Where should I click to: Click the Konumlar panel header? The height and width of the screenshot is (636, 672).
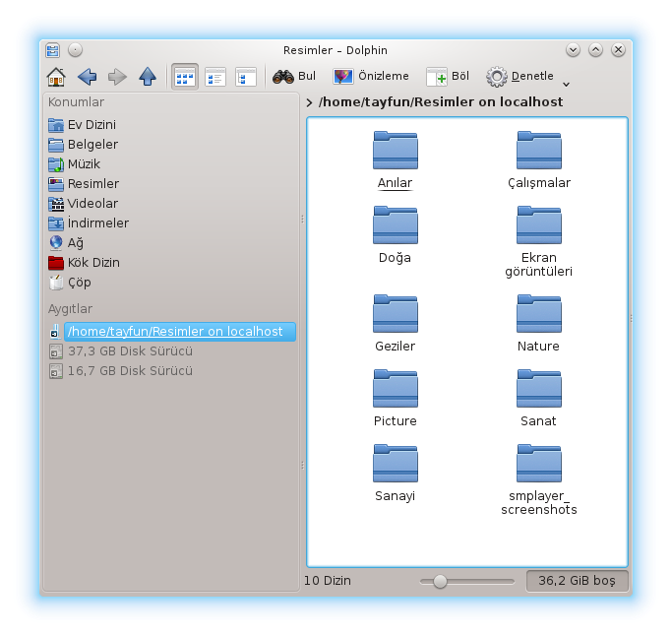click(77, 102)
